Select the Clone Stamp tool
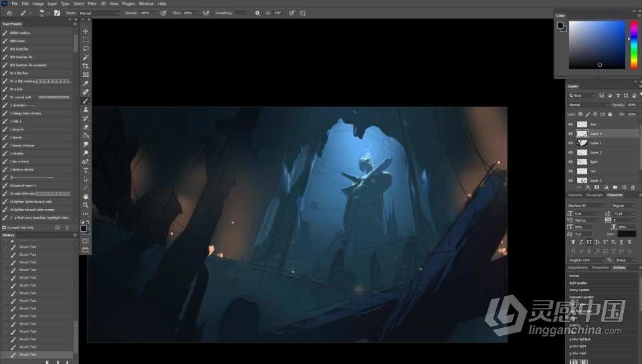Screen dimensions: 642x364 click(x=86, y=110)
